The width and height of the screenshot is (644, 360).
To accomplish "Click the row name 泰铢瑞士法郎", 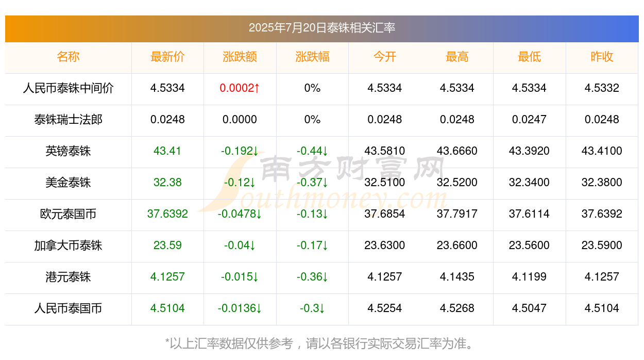I will click(68, 120).
